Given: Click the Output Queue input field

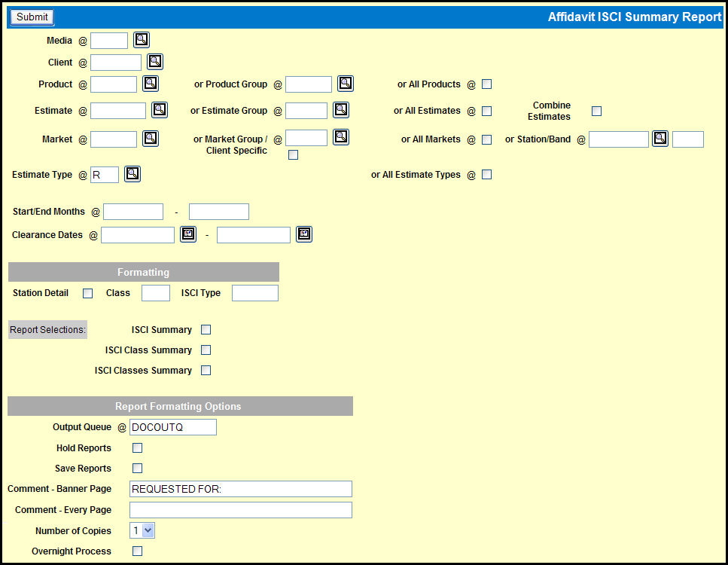Looking at the screenshot, I should [173, 427].
